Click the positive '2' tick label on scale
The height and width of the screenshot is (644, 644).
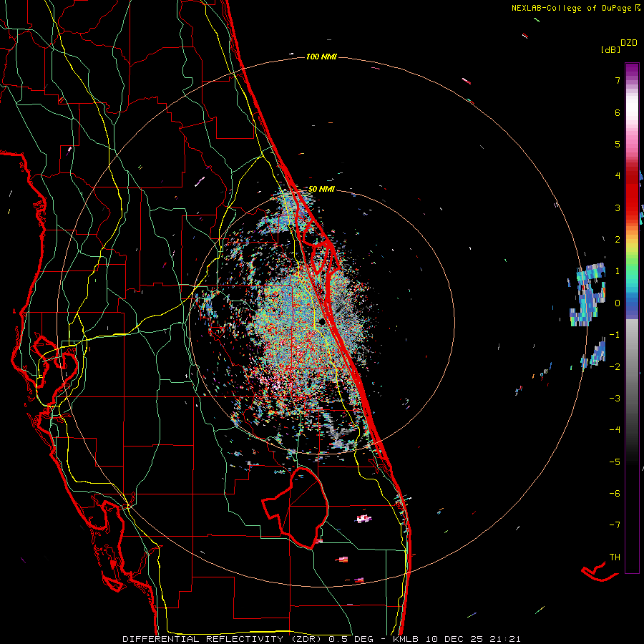tap(618, 240)
